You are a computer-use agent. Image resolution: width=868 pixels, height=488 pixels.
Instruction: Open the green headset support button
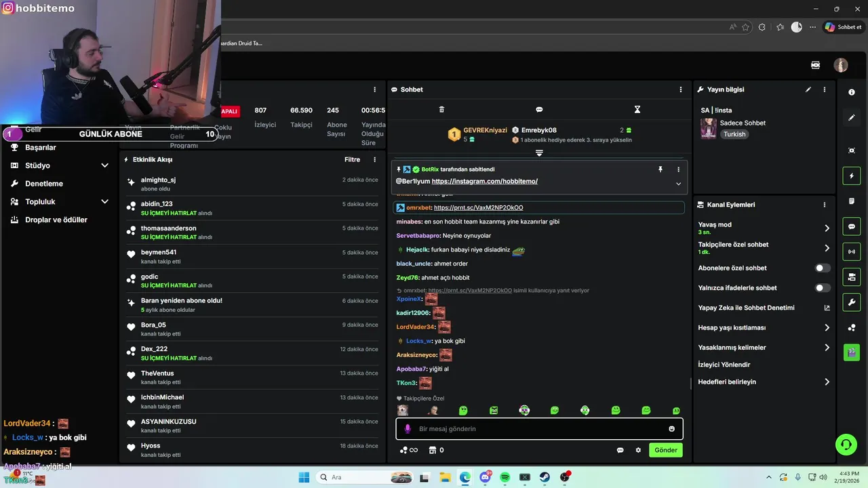click(x=846, y=445)
